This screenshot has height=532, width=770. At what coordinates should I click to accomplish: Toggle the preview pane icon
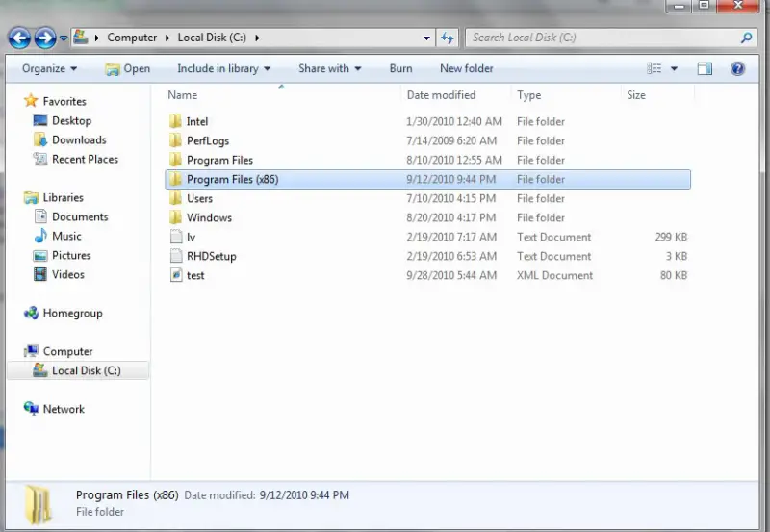705,68
